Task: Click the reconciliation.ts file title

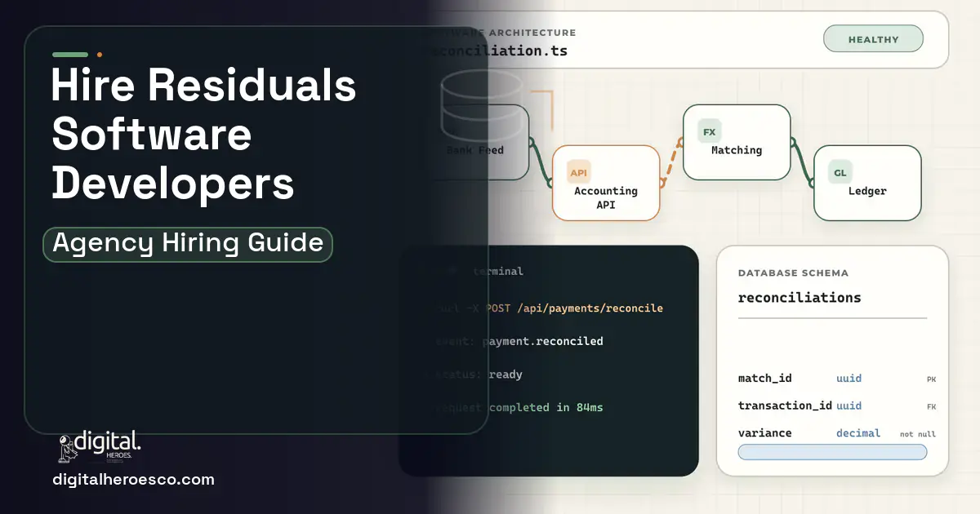Action: click(x=500, y=51)
